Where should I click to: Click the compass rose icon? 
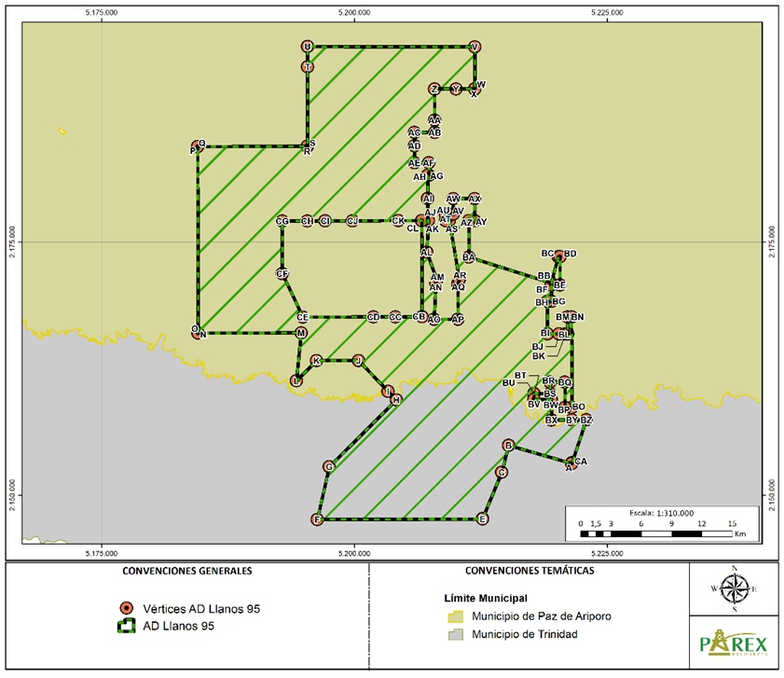point(736,589)
